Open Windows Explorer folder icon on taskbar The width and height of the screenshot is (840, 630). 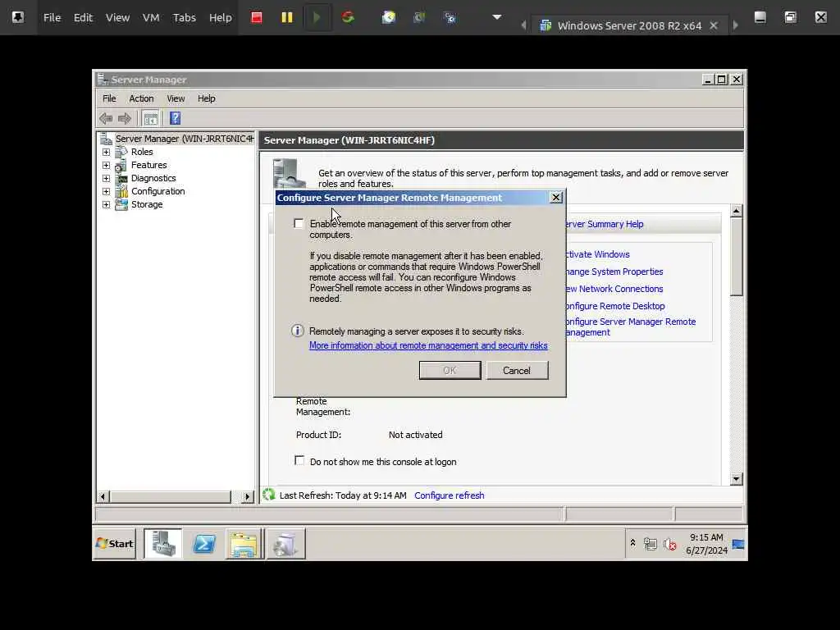pyautogui.click(x=244, y=544)
